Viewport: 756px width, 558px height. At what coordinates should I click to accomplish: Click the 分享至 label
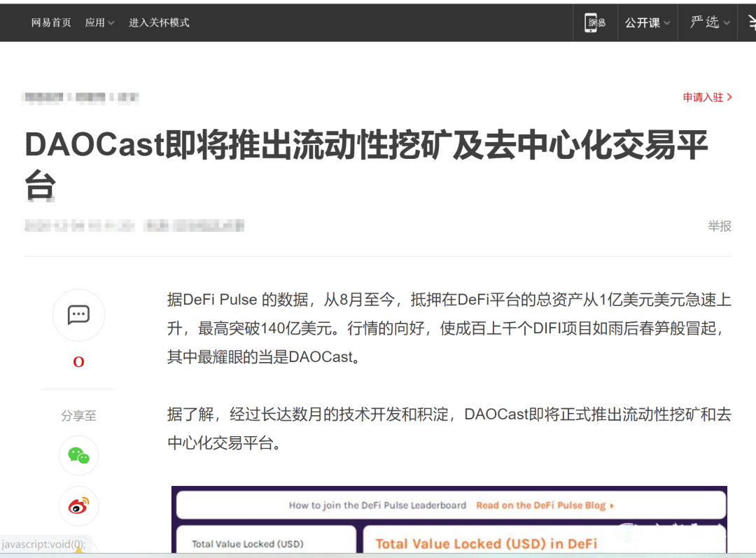[78, 416]
